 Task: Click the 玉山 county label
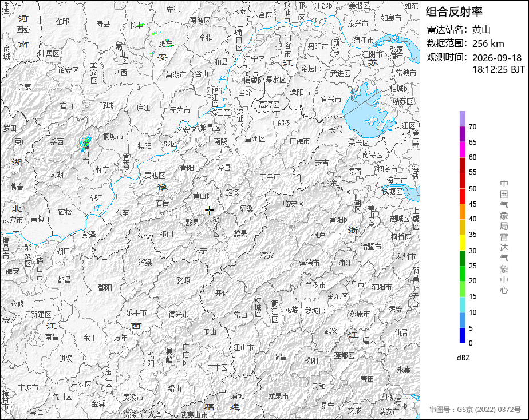(210, 332)
